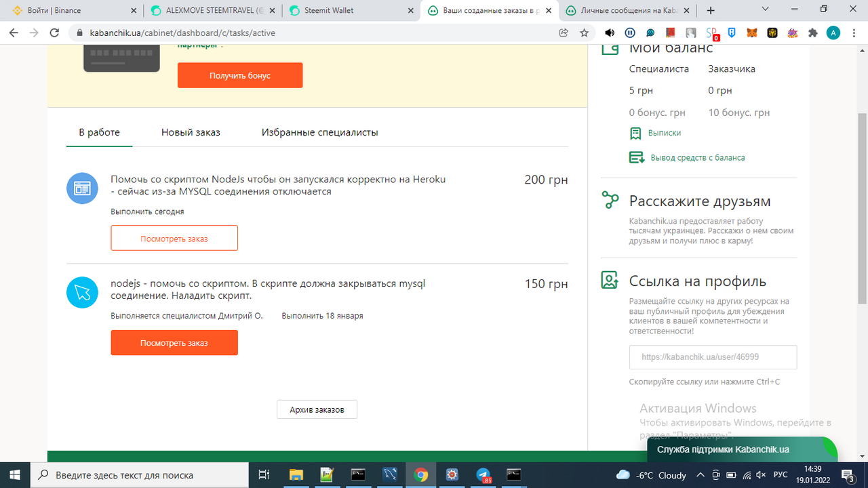Open the Выписки link
The height and width of the screenshot is (488, 868).
[665, 133]
